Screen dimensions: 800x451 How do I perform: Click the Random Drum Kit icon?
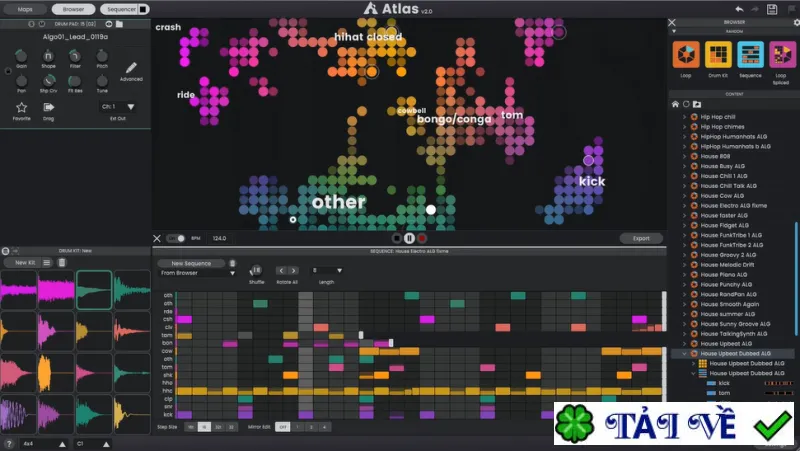tap(718, 55)
